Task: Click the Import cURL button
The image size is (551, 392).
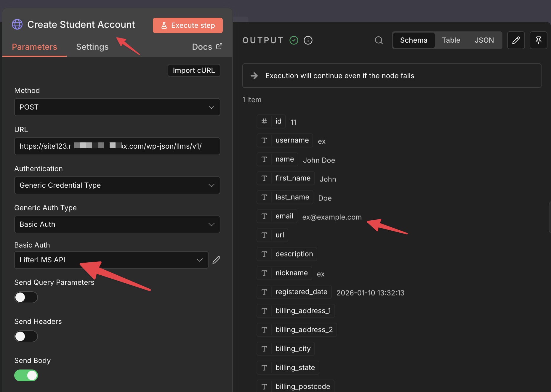Action: [194, 70]
